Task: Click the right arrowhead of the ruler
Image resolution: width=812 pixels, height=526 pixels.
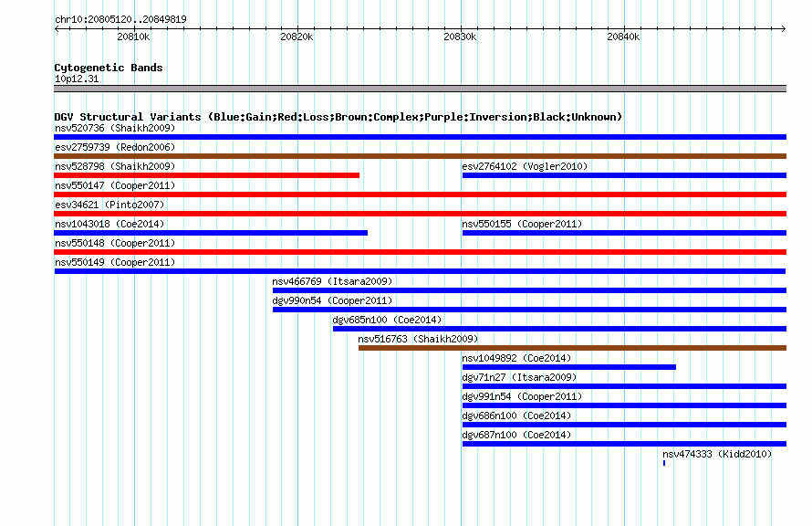Action: (x=784, y=28)
